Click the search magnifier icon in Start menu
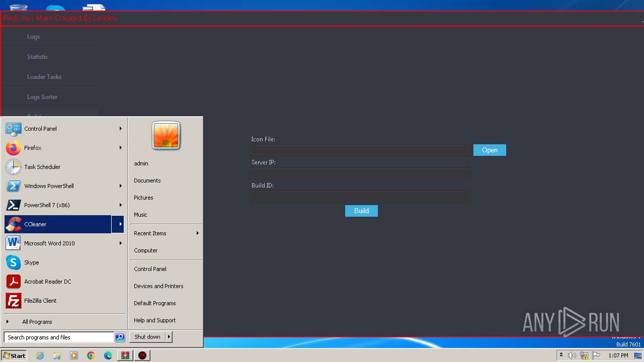Screen dimensions: 644x362 pyautogui.click(x=120, y=337)
